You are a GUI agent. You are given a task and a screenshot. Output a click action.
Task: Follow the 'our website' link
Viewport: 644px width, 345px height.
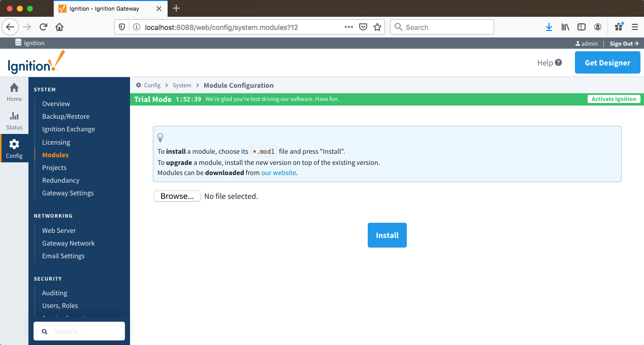pos(279,172)
